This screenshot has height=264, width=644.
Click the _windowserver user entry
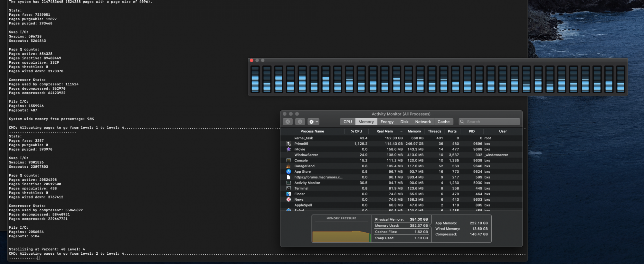click(496, 155)
